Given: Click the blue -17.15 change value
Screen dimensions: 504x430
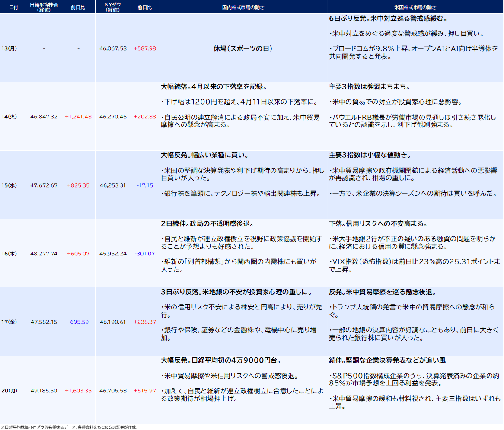Looking at the screenshot, I should point(145,185).
